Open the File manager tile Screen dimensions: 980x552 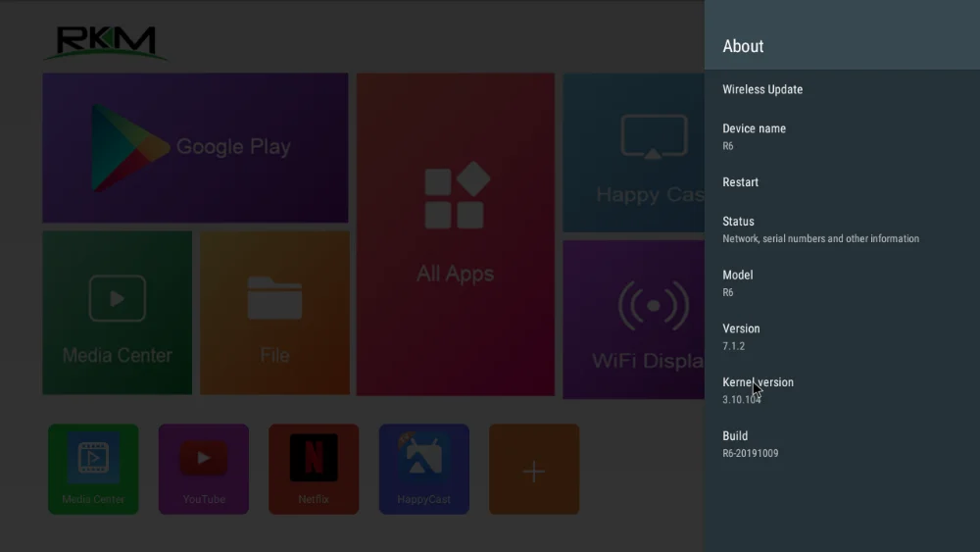coord(274,313)
